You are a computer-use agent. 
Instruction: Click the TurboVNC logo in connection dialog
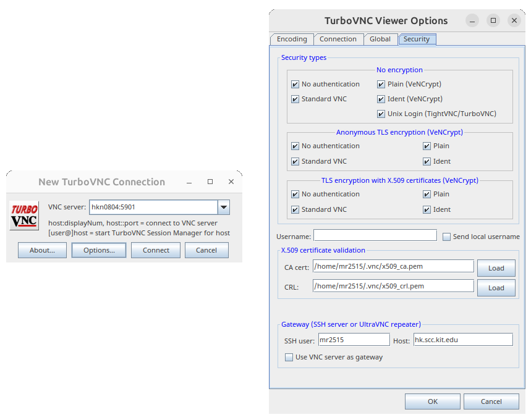[24, 216]
